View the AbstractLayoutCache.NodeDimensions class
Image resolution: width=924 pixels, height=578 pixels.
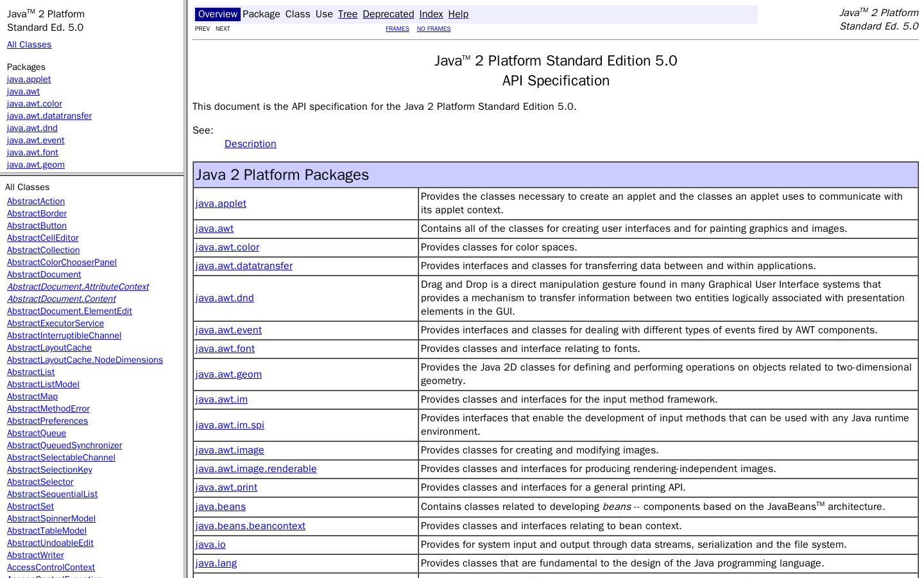(x=85, y=360)
